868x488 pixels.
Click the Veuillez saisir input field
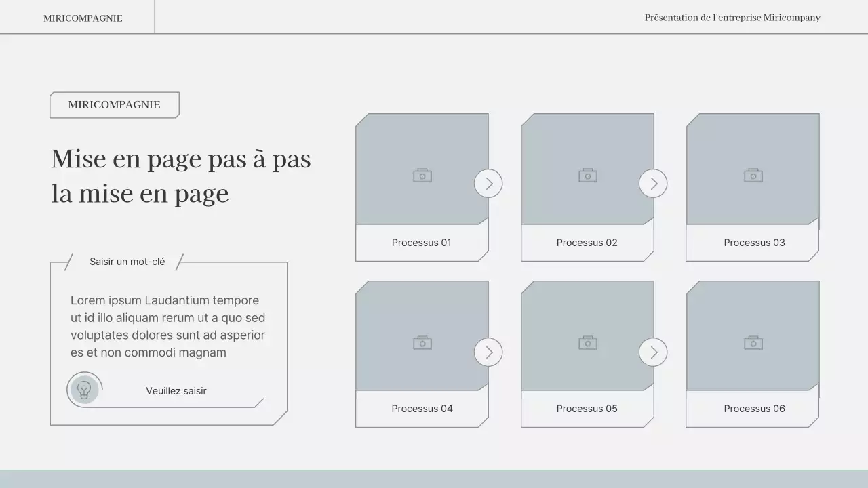pyautogui.click(x=176, y=390)
